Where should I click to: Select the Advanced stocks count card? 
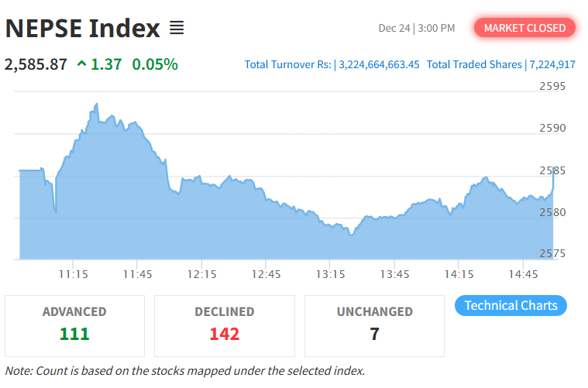click(74, 324)
